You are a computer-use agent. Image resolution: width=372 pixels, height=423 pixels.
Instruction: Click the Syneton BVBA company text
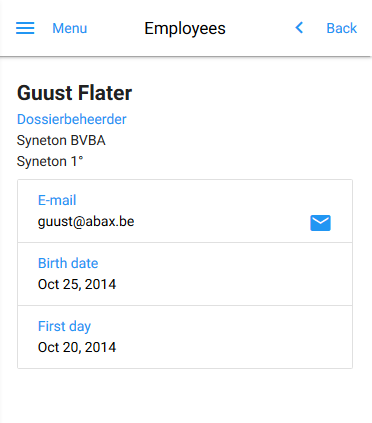[61, 140]
